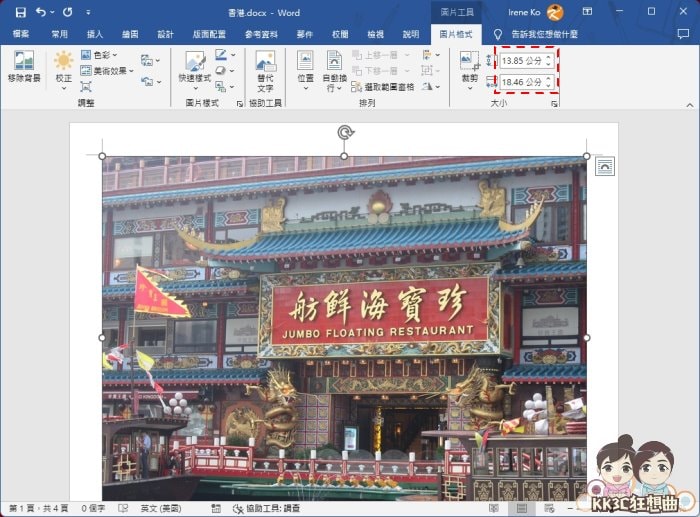Click the Picture Layout icon
The width and height of the screenshot is (700, 517).
[221, 86]
